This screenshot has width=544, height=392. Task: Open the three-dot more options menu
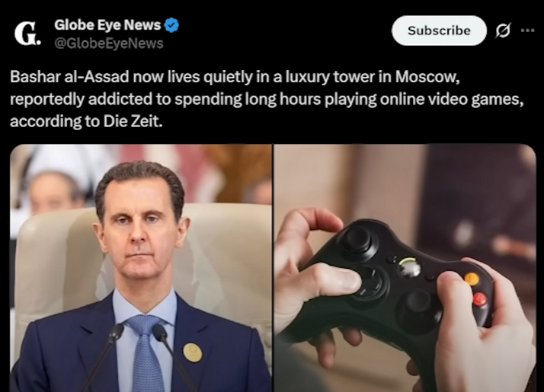[x=528, y=30]
